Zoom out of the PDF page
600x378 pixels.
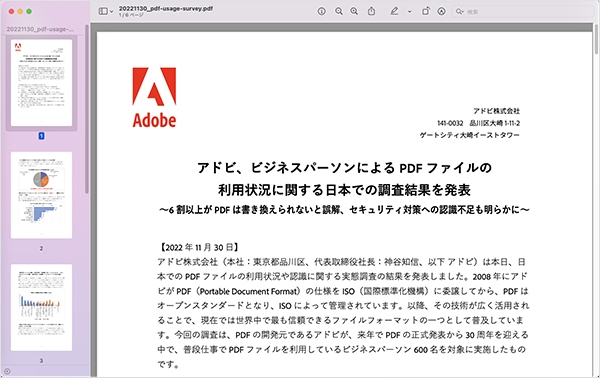[339, 11]
